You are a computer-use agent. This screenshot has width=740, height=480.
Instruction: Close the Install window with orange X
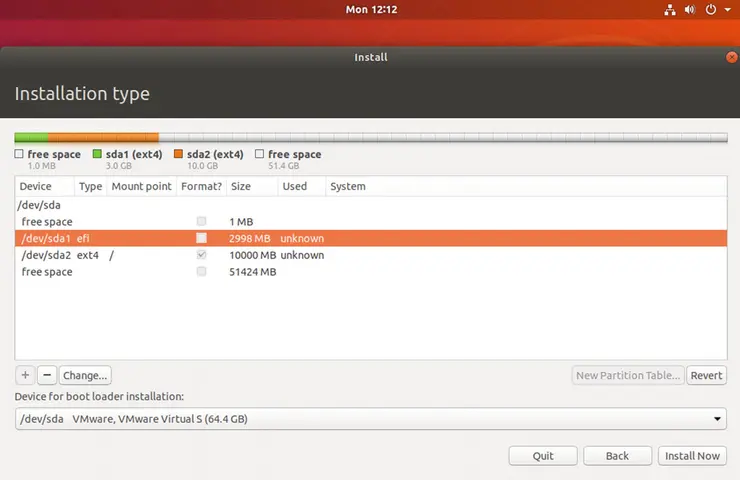click(731, 58)
